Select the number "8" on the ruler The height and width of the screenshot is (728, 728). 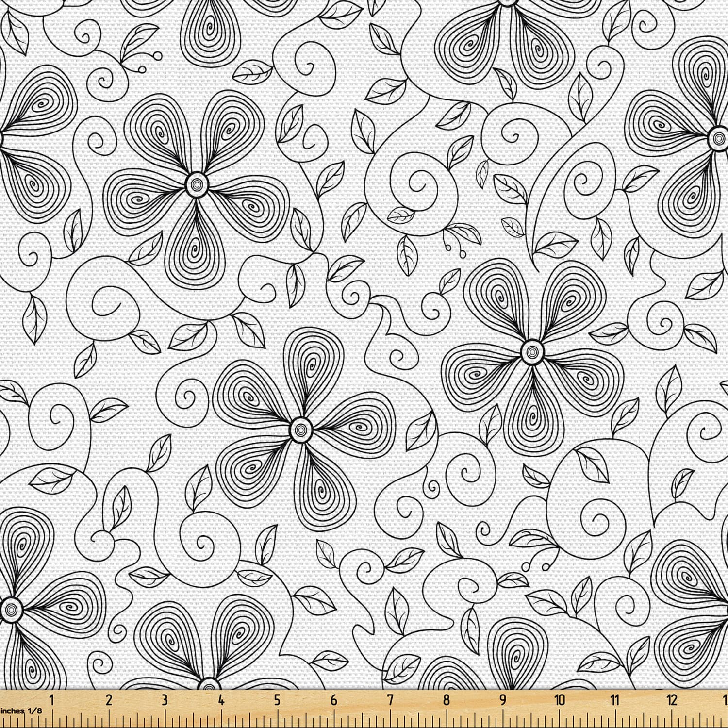447,700
